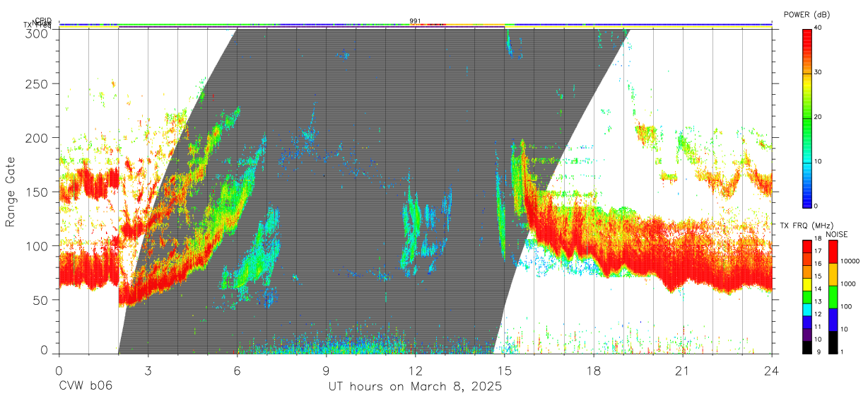This screenshot has height=401, width=868.
Task: Select the orange 15–16 MHz TX FRQ swatch
Action: pos(807,272)
